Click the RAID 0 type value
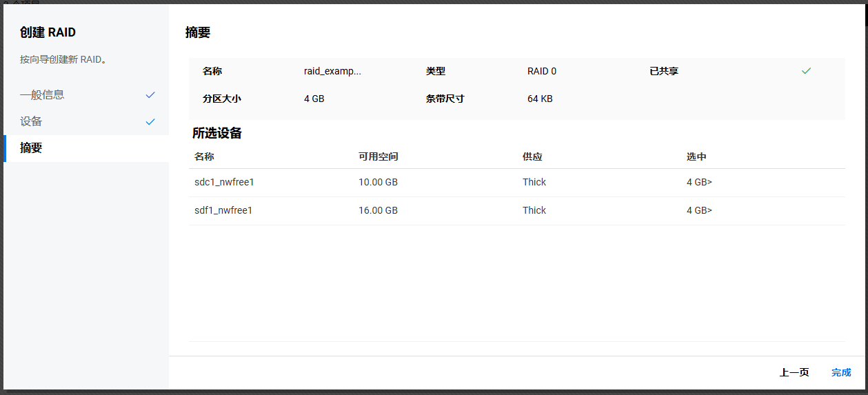Viewport: 868px width, 395px height. (x=542, y=71)
